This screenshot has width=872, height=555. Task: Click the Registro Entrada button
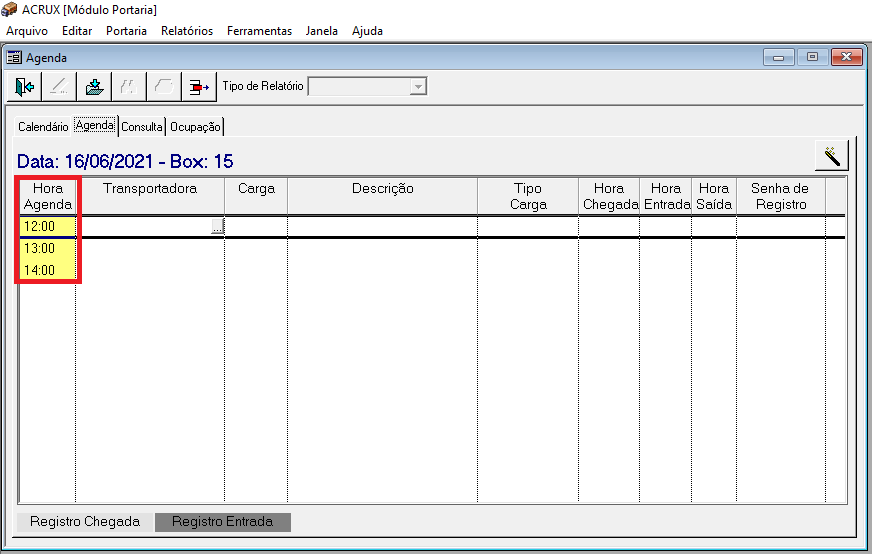[x=222, y=522]
